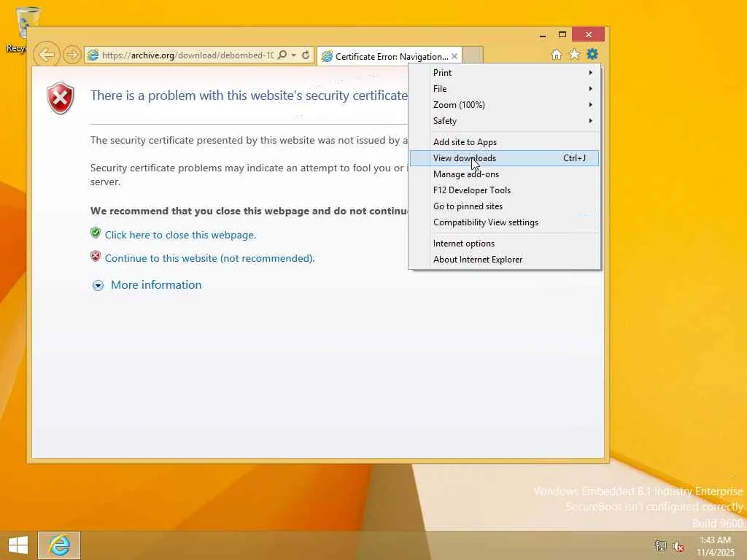Click the red shield icon beside Continue link
The height and width of the screenshot is (560, 747).
[x=96, y=256]
